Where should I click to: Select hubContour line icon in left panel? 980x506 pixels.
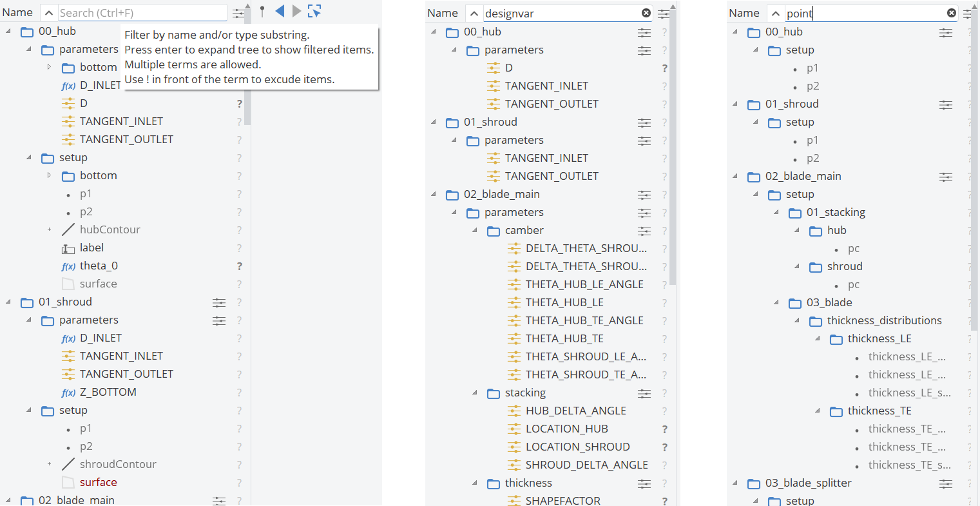click(68, 229)
